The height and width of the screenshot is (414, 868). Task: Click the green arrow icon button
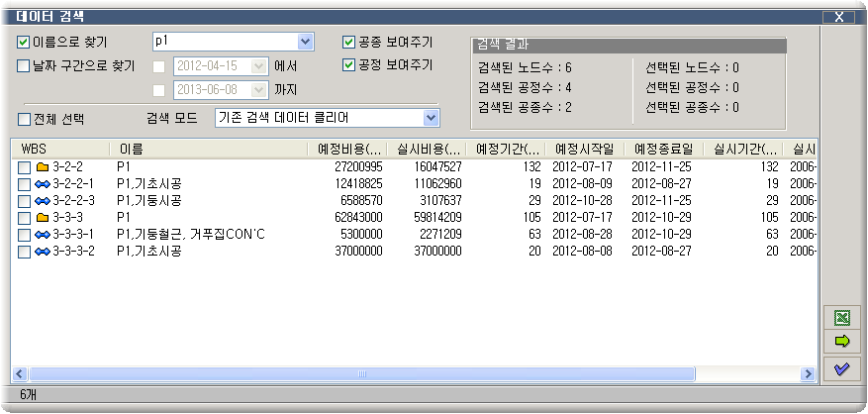point(842,343)
